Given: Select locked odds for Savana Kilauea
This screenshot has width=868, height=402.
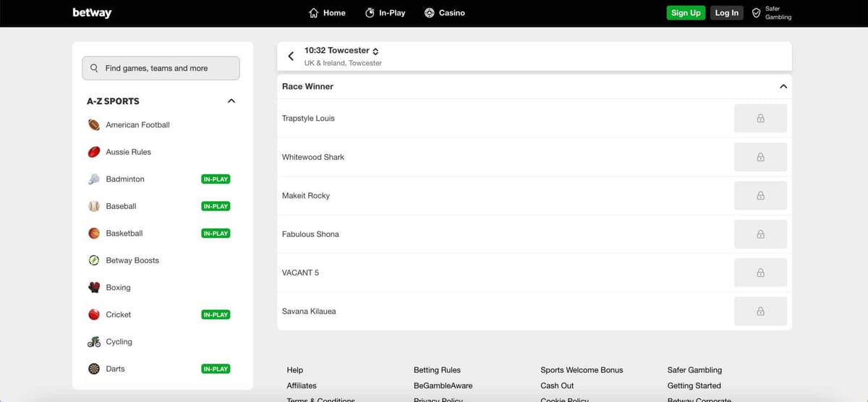Looking at the screenshot, I should click(x=760, y=312).
